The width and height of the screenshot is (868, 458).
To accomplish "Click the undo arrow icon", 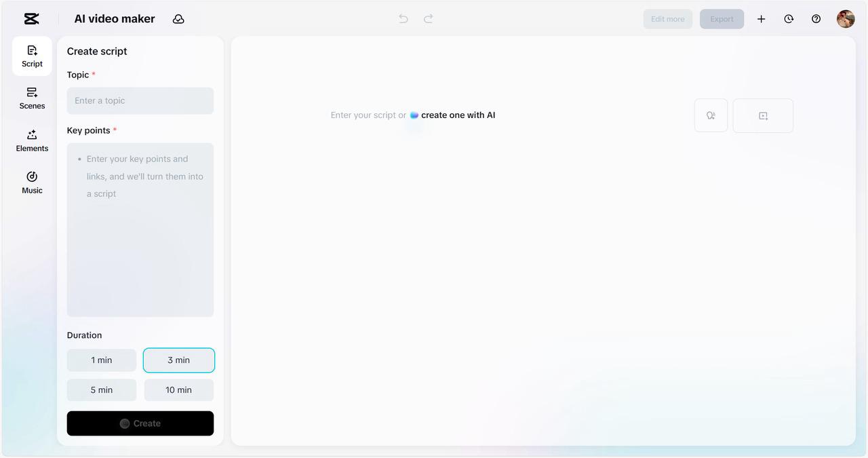I will point(403,19).
